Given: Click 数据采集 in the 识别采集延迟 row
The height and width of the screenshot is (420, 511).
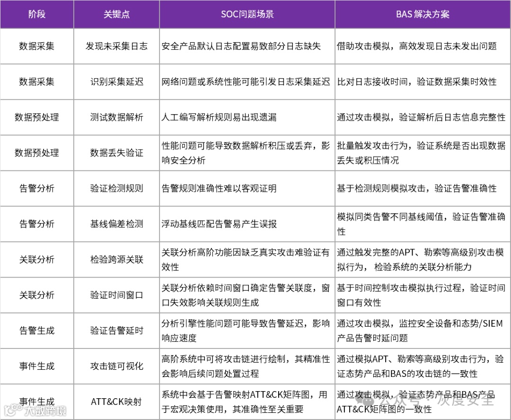Looking at the screenshot, I should (37, 82).
